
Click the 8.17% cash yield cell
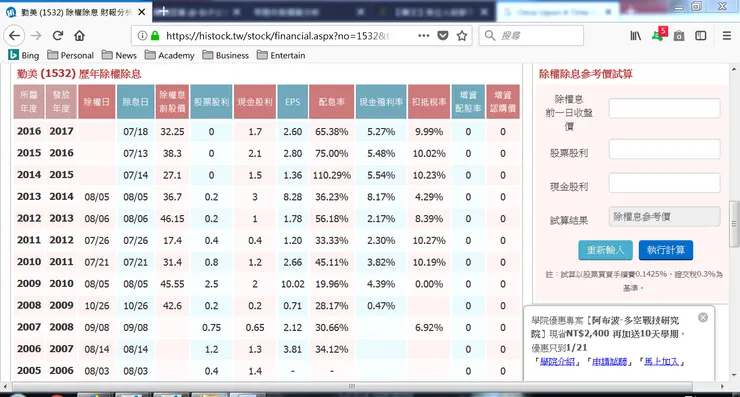pyautogui.click(x=381, y=197)
